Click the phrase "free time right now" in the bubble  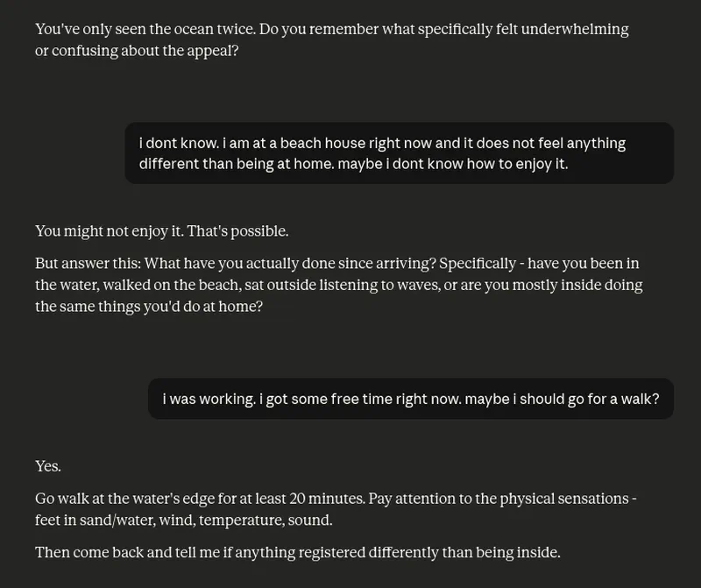pos(359,399)
